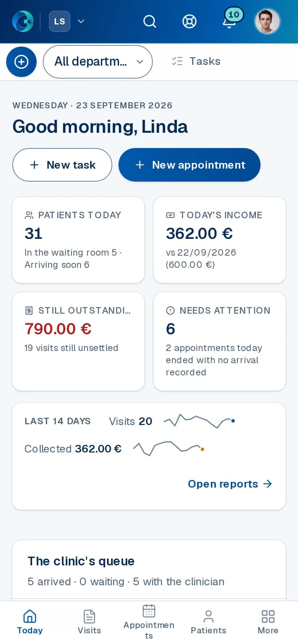Go to the Patients tab

[209, 622]
